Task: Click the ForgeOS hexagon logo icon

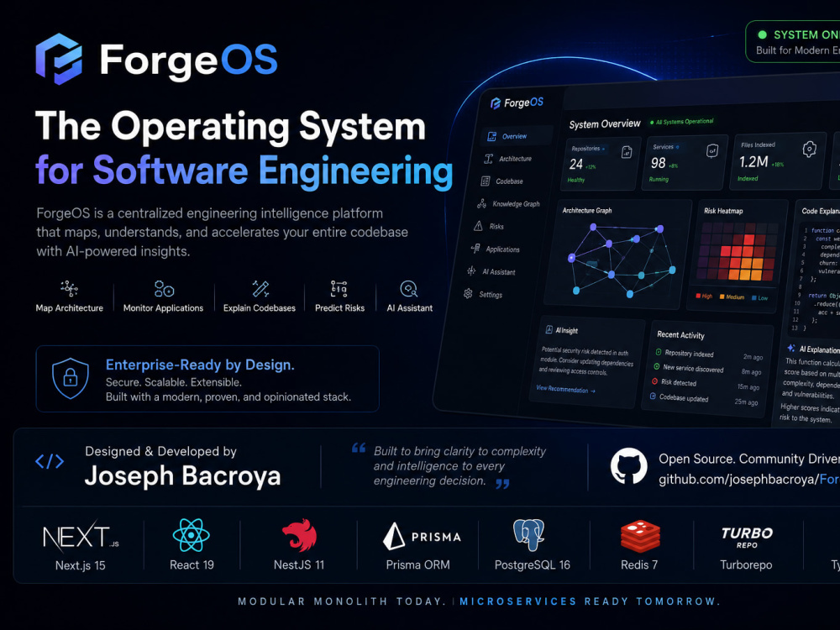Action: click(x=59, y=59)
